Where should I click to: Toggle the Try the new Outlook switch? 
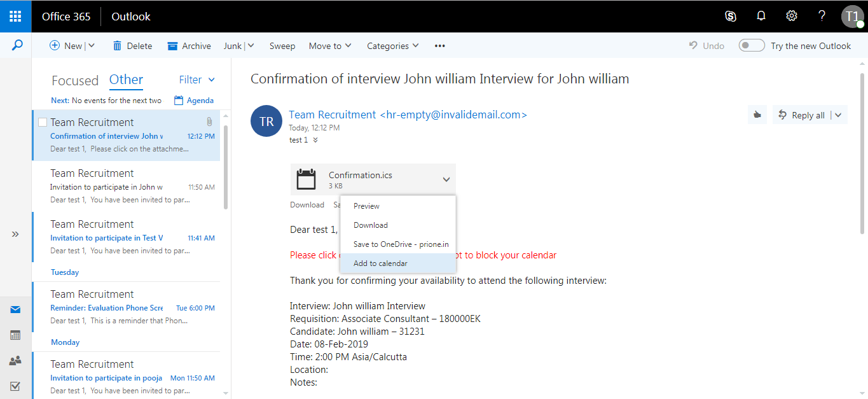tap(752, 46)
